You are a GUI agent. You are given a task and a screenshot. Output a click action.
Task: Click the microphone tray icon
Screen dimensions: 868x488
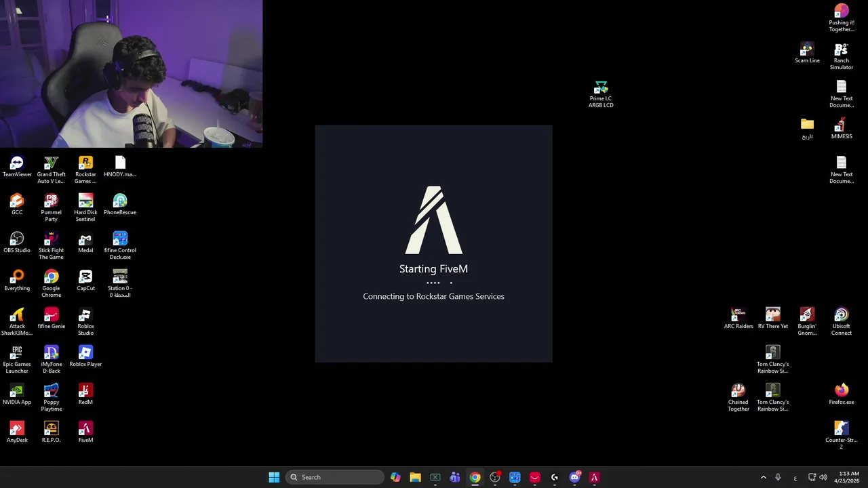pos(778,477)
